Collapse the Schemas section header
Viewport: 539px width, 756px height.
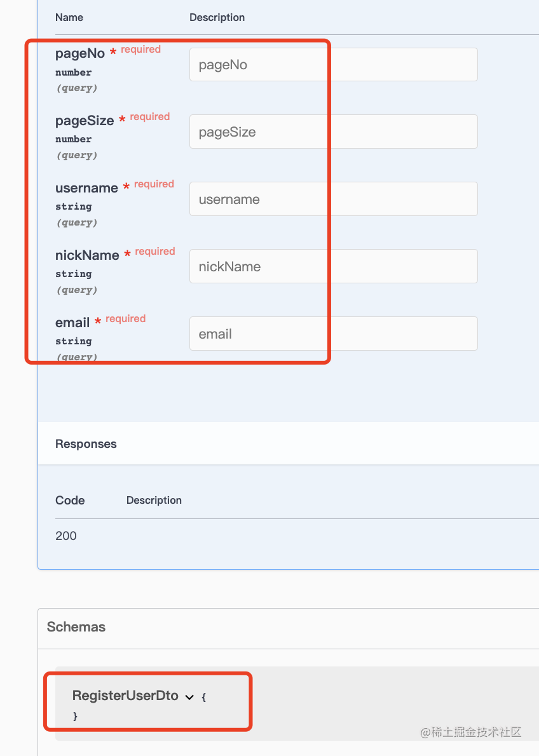coord(76,627)
